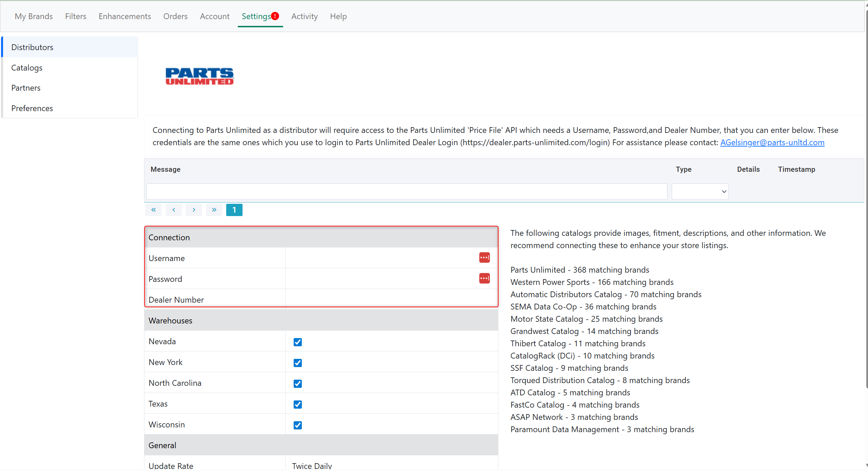
Task: Open the Type filter dropdown
Action: [x=700, y=192]
